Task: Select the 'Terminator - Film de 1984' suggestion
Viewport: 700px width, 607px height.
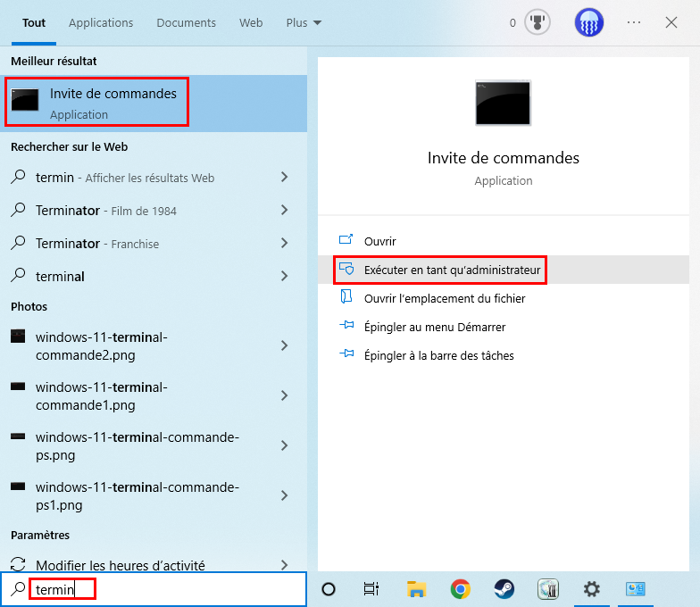Action: coord(106,211)
